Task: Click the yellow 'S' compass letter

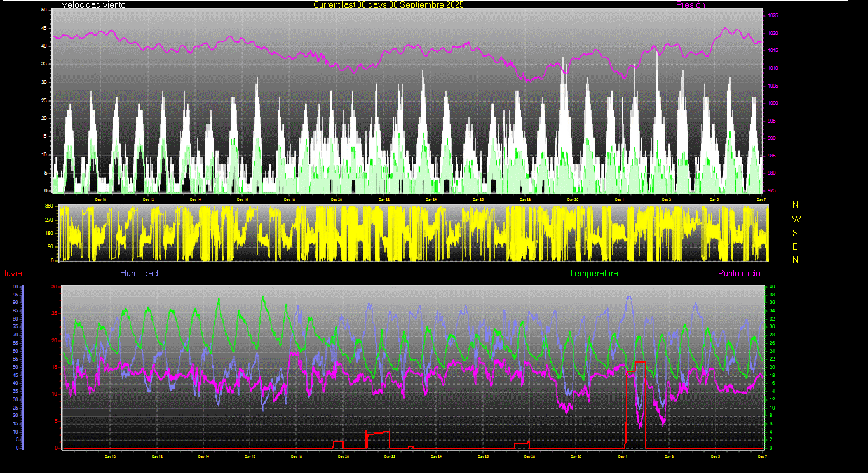Action: pos(796,232)
